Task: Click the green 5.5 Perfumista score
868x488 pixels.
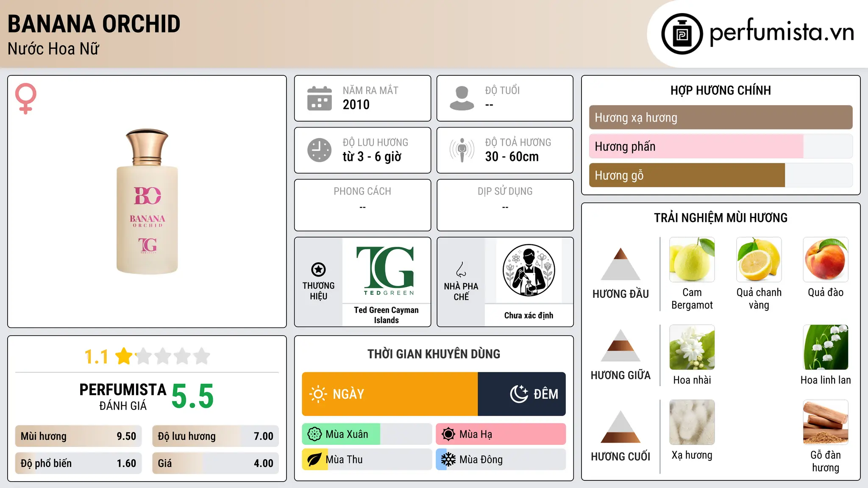Action: coord(192,396)
